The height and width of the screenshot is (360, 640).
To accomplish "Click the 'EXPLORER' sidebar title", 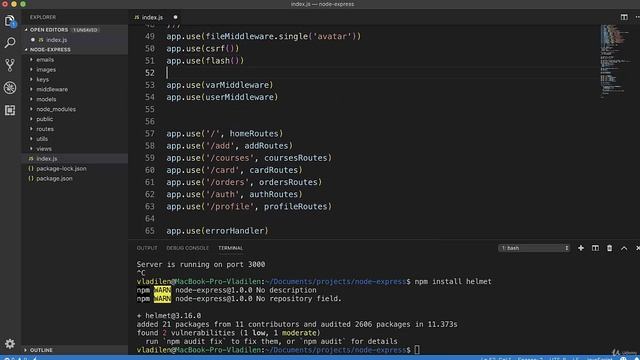I will click(43, 17).
